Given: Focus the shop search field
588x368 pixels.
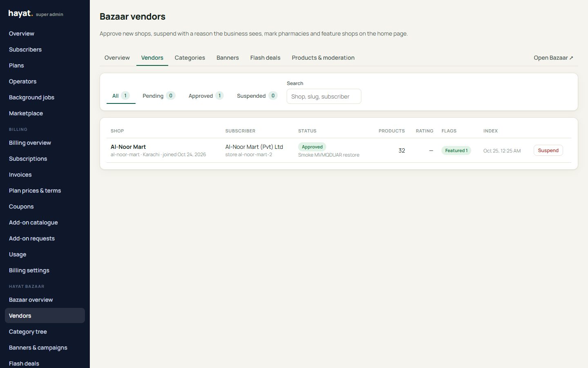Looking at the screenshot, I should coord(324,96).
